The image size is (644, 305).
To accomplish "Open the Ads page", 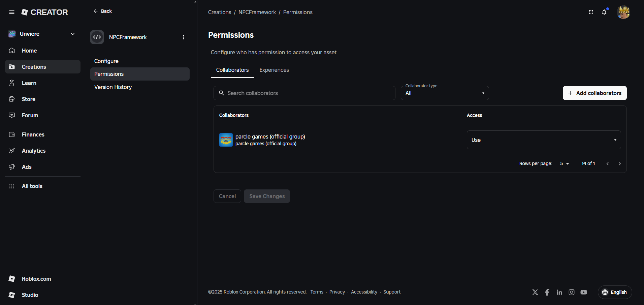I will point(43,167).
